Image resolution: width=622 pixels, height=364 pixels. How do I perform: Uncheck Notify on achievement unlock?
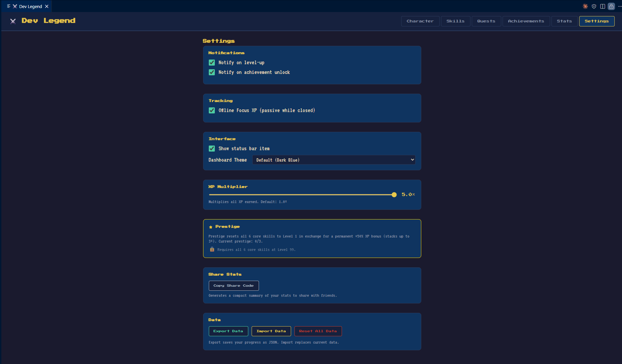(x=212, y=72)
